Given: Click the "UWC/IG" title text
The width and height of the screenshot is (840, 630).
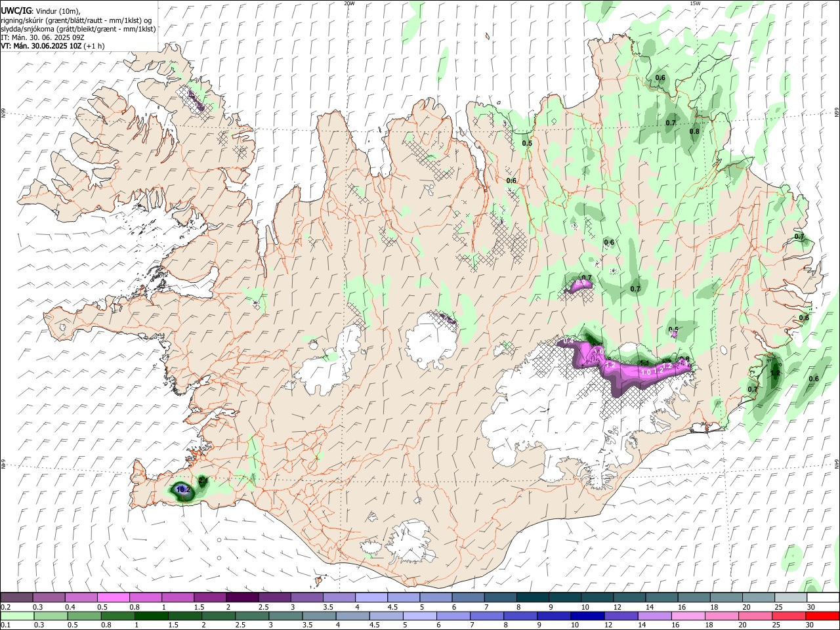Looking at the screenshot, I should pyautogui.click(x=16, y=11).
